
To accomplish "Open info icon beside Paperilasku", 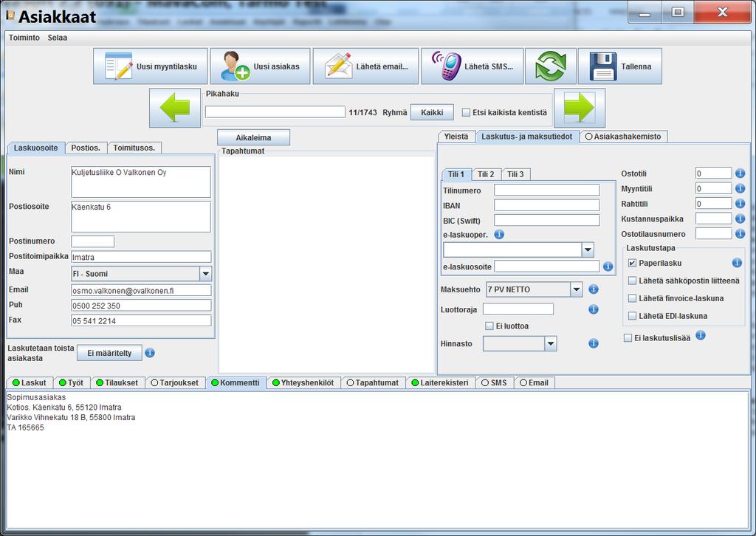I will [x=737, y=263].
